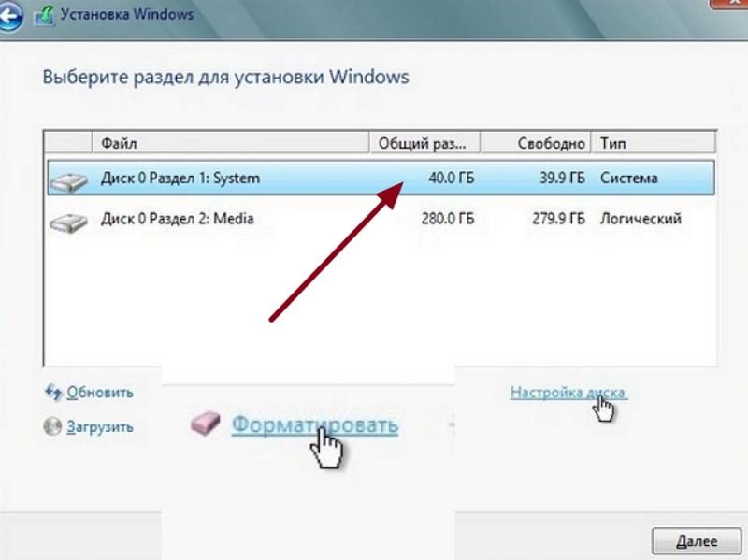Sort by the Файл column header
The height and width of the screenshot is (560, 748).
coord(230,143)
